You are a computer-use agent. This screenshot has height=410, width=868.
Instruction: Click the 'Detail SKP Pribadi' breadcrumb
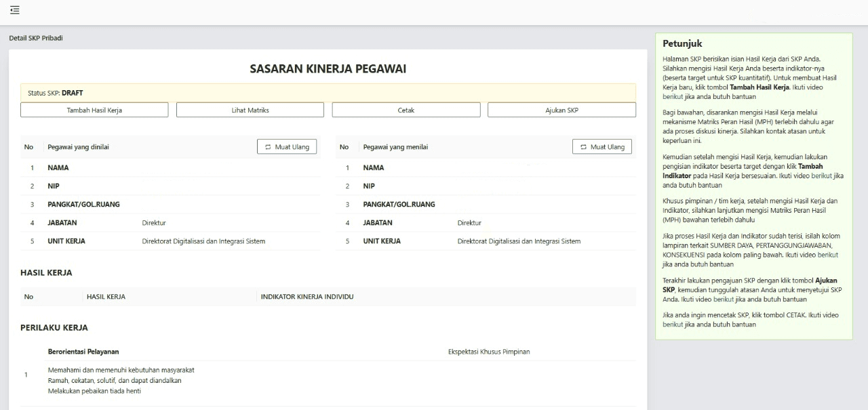(35, 38)
